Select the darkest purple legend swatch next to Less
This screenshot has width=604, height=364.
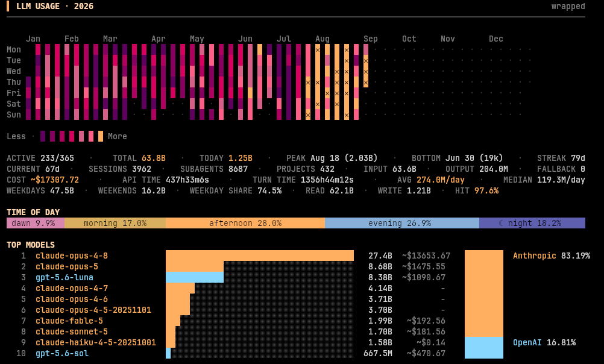click(x=43, y=136)
